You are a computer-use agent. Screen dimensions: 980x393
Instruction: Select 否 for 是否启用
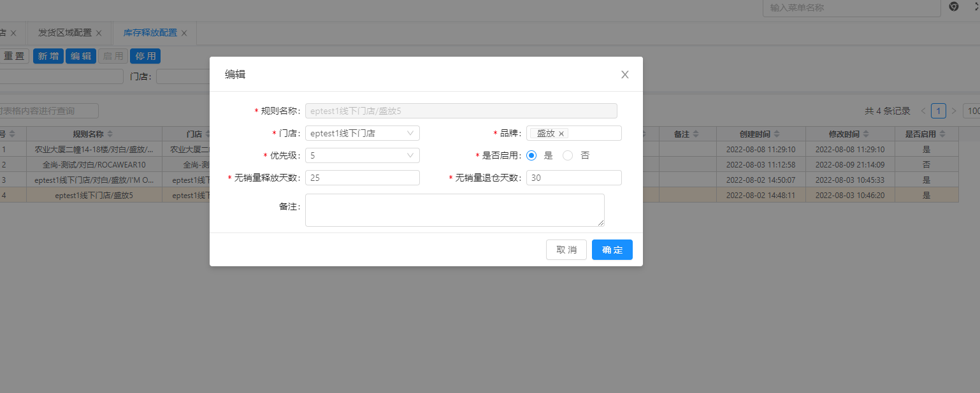(568, 155)
